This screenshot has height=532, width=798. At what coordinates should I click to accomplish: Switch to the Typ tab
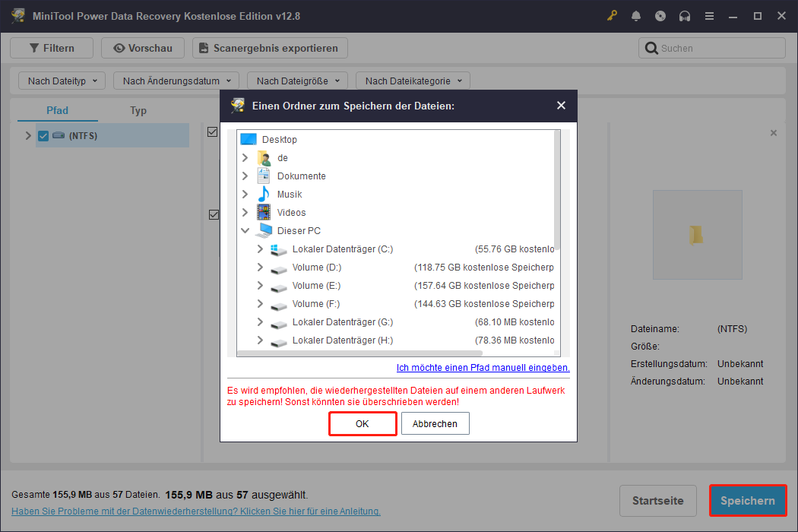(x=138, y=110)
